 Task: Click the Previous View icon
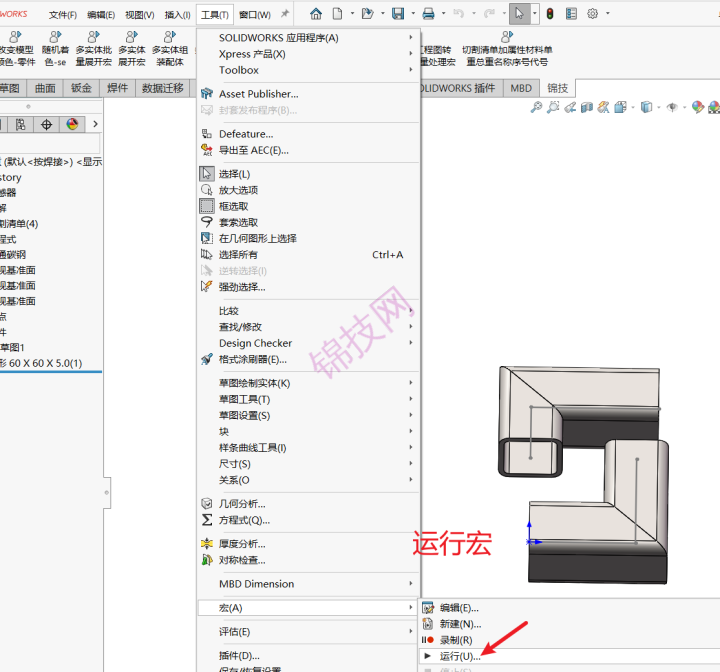pyautogui.click(x=570, y=107)
